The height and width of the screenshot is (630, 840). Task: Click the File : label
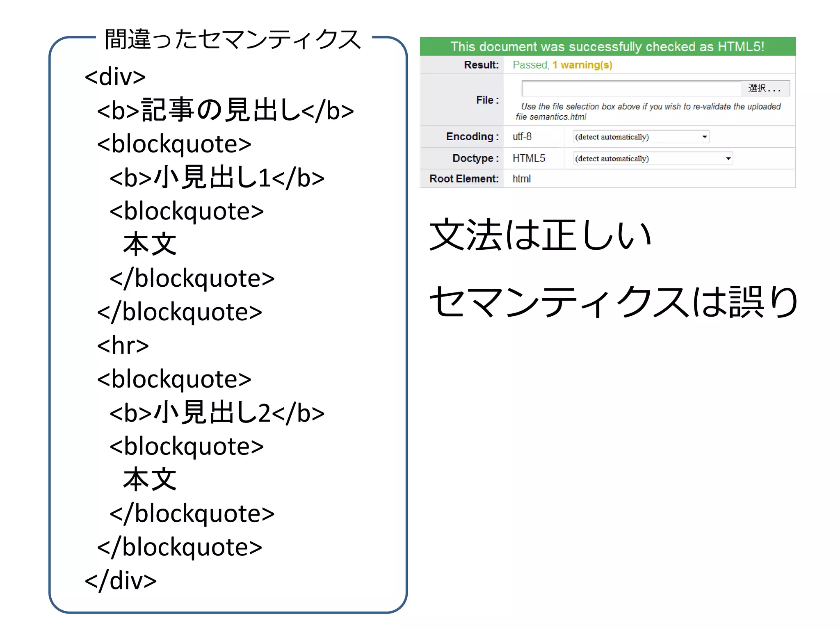(487, 100)
